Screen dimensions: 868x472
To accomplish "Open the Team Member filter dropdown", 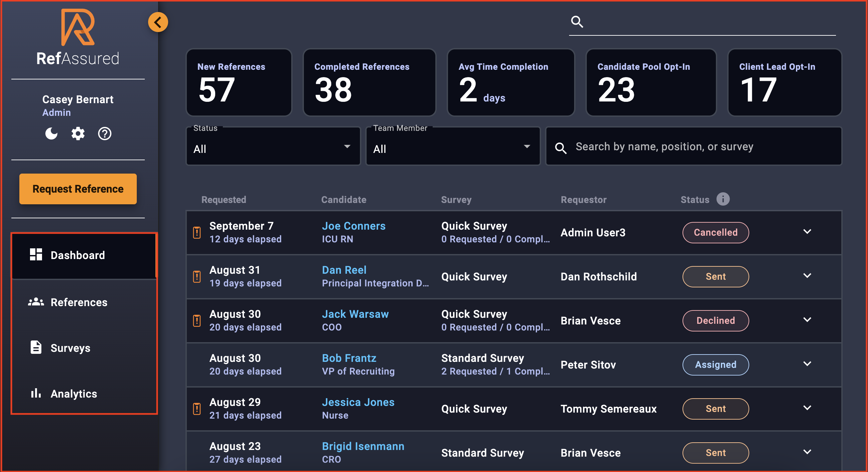I will (x=453, y=146).
